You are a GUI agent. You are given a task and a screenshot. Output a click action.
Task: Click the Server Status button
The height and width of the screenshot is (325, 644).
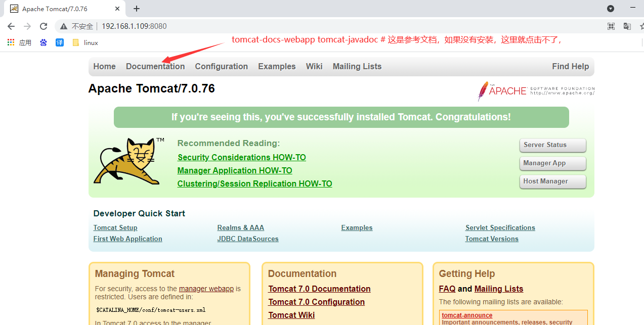[553, 145]
